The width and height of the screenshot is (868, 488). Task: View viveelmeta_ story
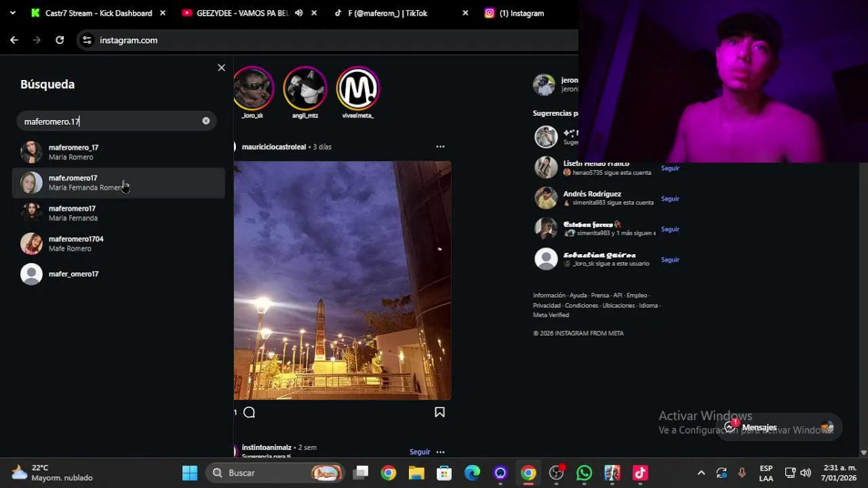tap(357, 88)
